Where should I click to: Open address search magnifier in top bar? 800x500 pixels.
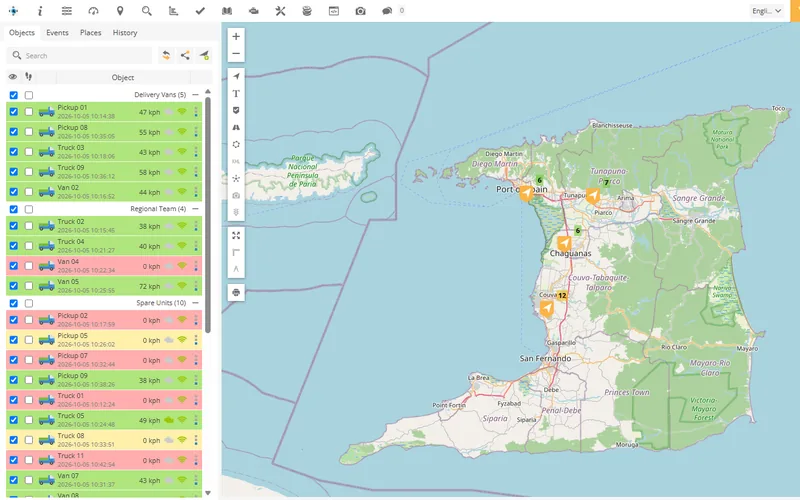(x=146, y=11)
